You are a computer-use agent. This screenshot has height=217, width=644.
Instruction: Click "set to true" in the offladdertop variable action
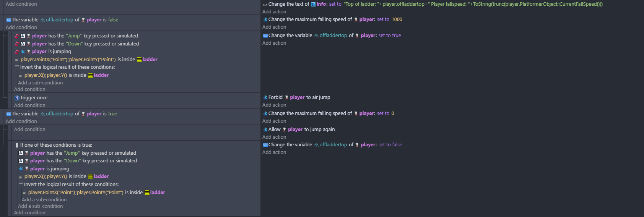(390, 36)
